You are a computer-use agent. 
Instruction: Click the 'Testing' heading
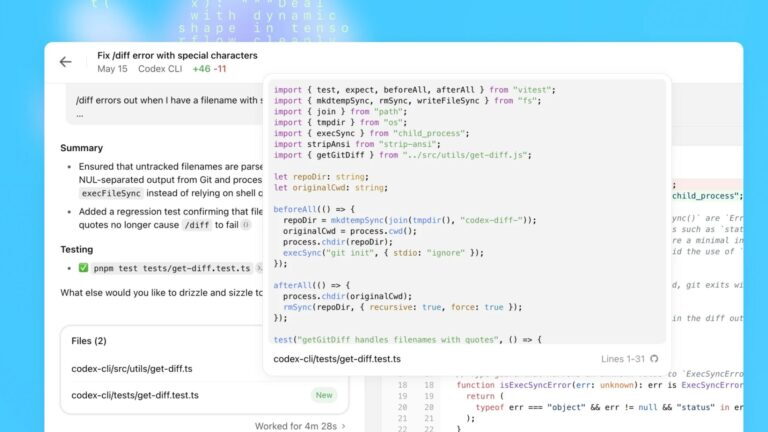pyautogui.click(x=76, y=249)
